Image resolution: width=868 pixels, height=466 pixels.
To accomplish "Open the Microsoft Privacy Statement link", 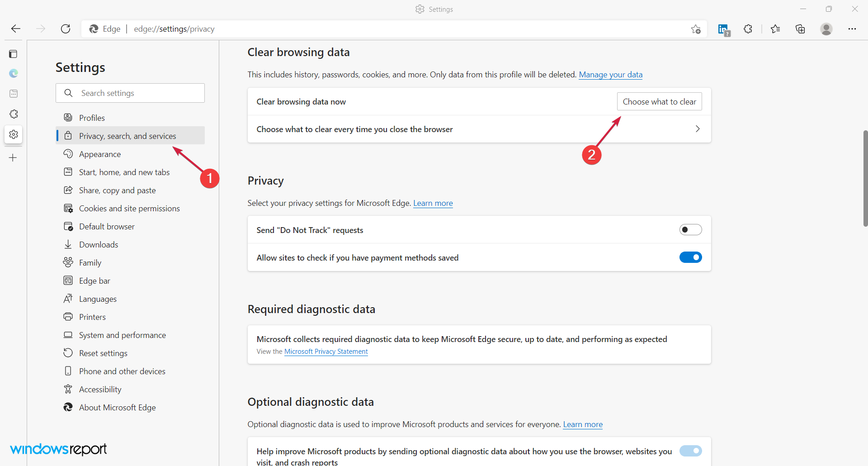I will (x=326, y=352).
